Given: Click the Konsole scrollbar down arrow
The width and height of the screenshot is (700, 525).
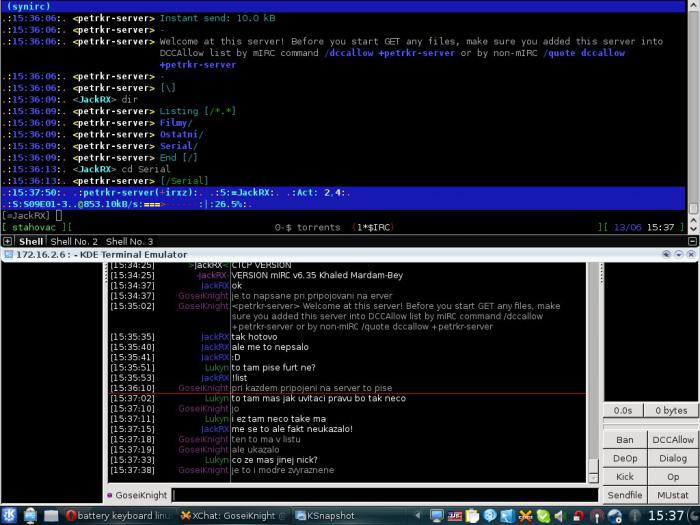Looking at the screenshot, I should click(693, 229).
